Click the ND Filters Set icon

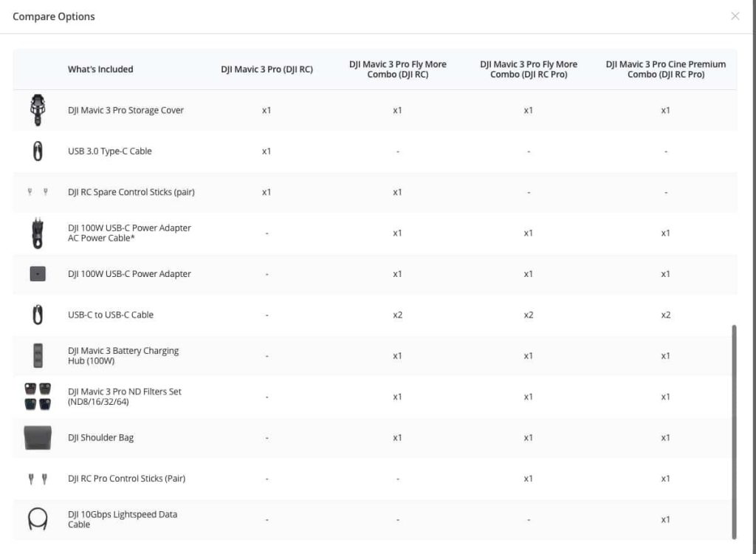pos(38,397)
